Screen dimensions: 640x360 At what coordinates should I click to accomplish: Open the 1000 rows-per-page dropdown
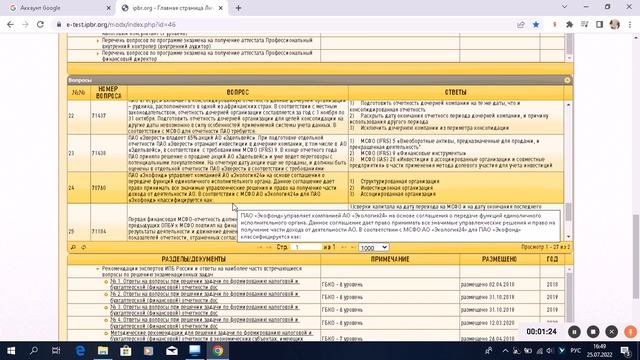(x=373, y=247)
